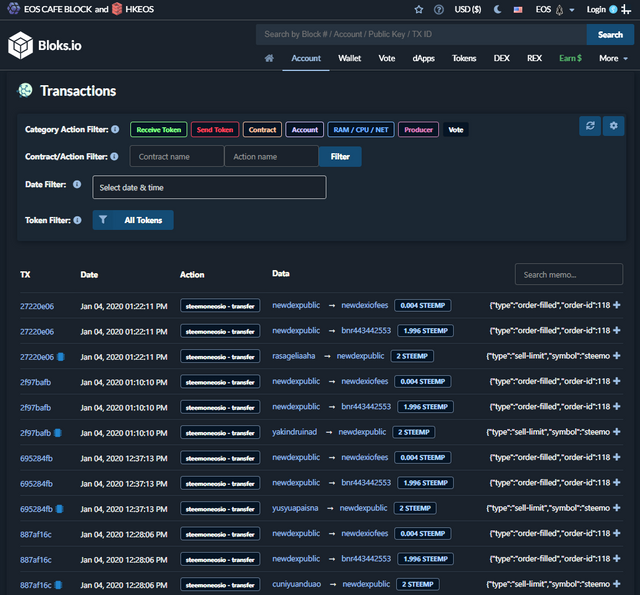This screenshot has height=595, width=640.
Task: Expand memo for yusyuapaisna sell-limit row
Action: point(616,508)
